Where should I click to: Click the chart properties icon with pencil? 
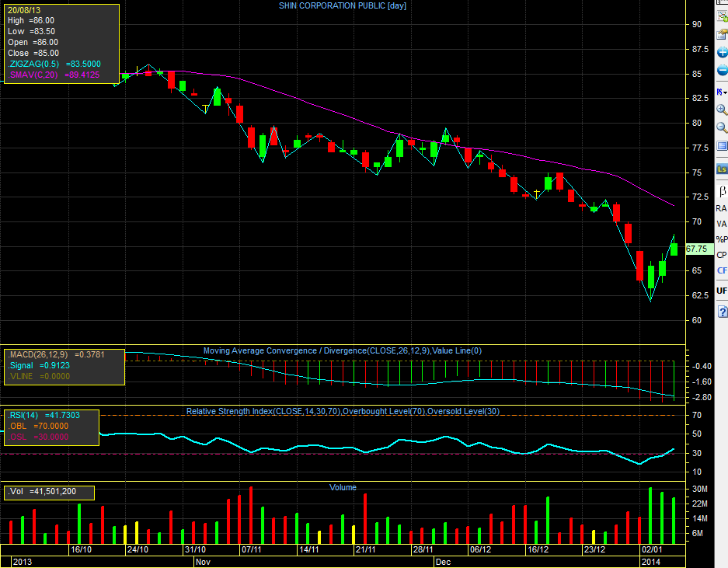(722, 33)
